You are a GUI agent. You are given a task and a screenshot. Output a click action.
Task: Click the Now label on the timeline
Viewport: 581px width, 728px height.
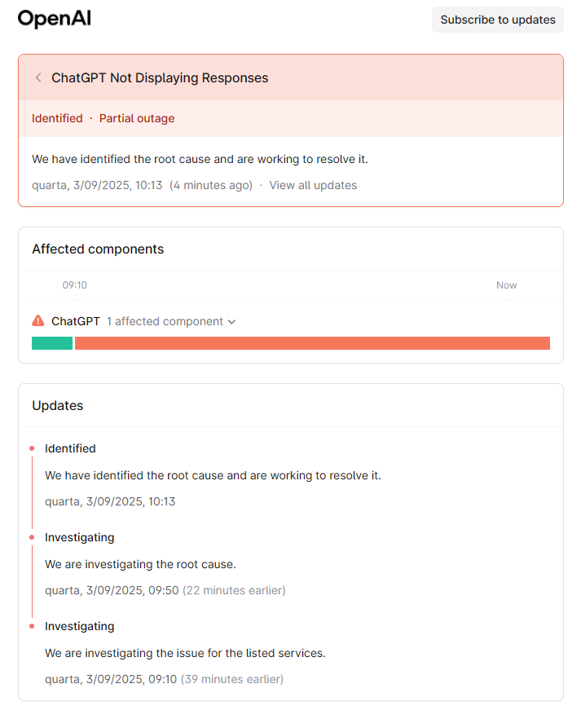pos(506,285)
